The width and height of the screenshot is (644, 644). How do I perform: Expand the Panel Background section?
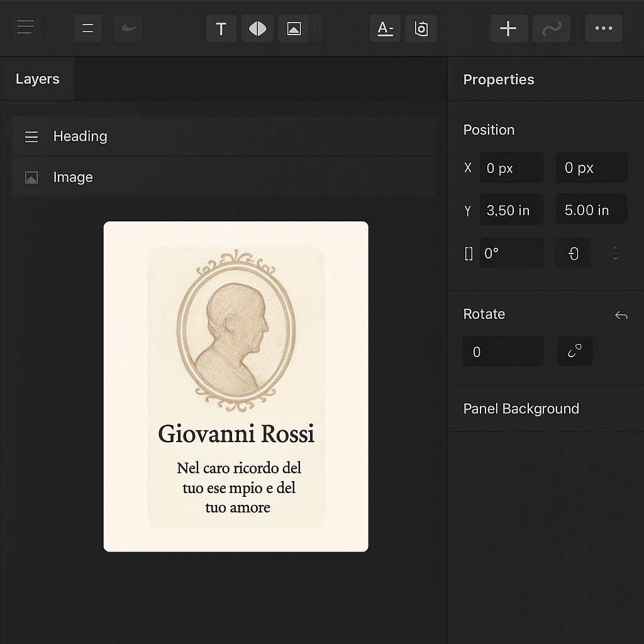point(521,409)
